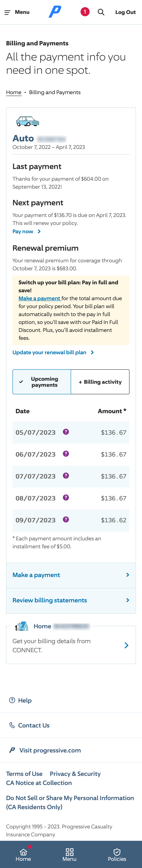Viewport: 142px width, 868px height.
Task: Expand the Billing activity section
Action: 100,382
